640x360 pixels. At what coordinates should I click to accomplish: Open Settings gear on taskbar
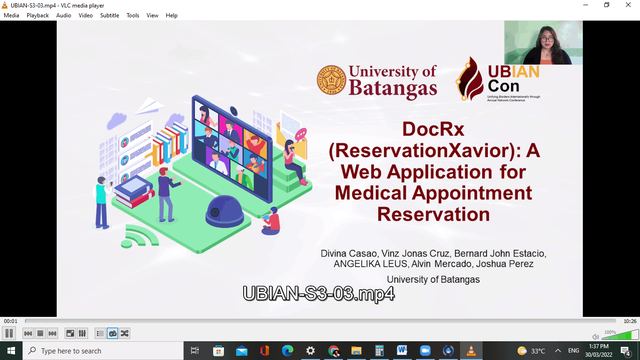(310, 351)
